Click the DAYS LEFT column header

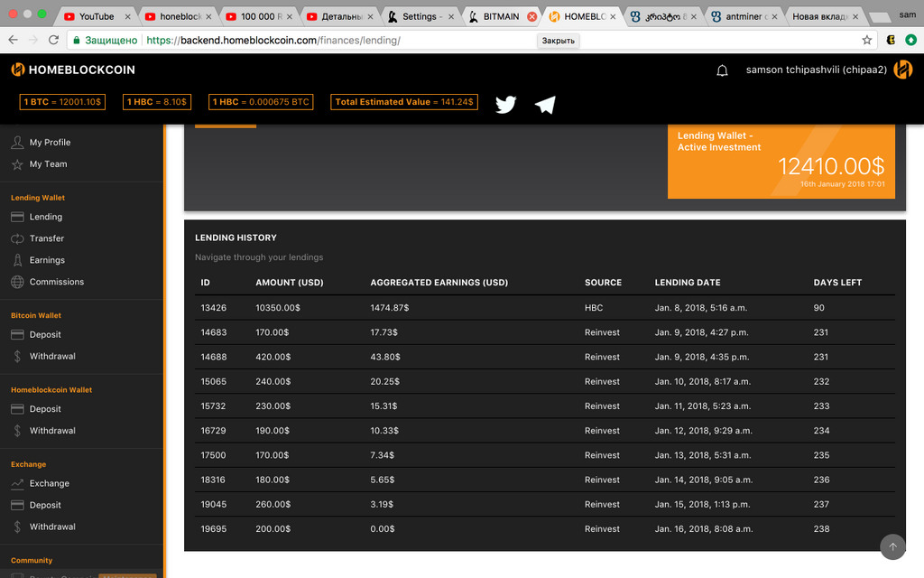click(x=837, y=283)
